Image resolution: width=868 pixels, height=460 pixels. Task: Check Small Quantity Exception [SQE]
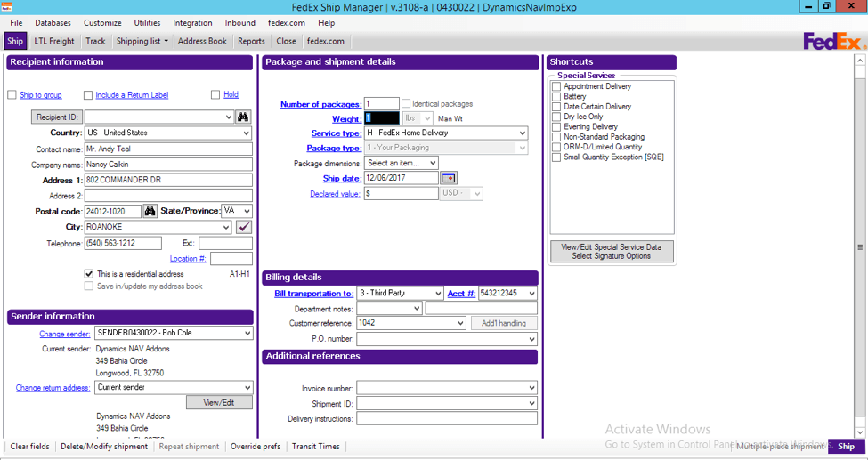(x=557, y=157)
